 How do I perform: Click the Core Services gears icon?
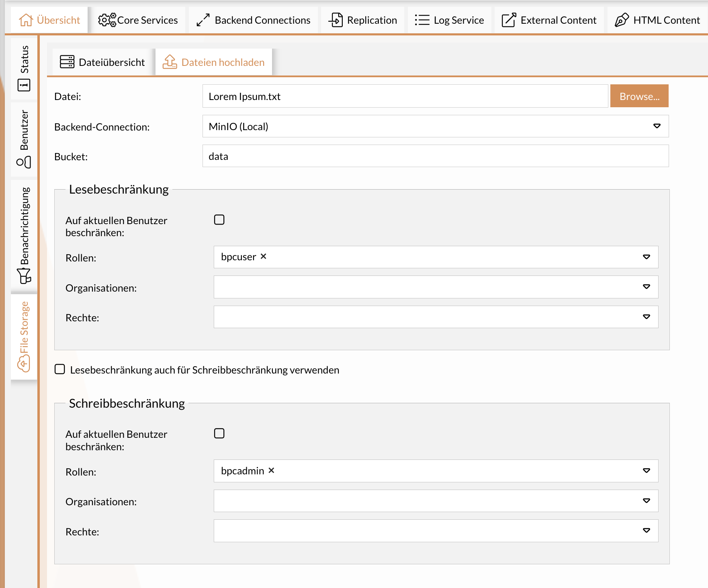point(107,20)
